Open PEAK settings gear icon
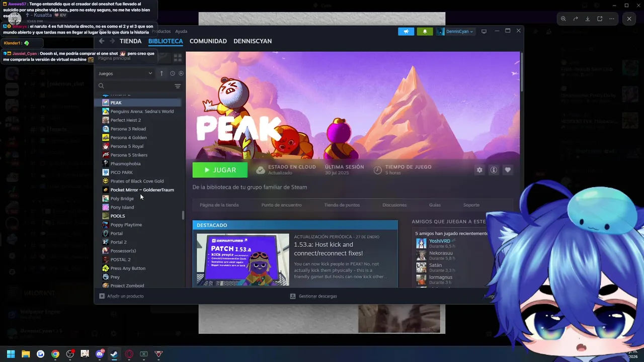The image size is (644, 362). 479,170
